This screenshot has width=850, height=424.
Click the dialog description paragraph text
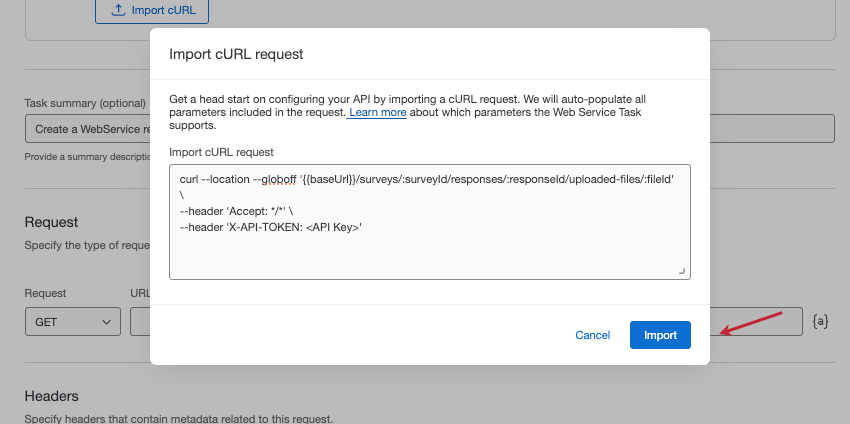[x=420, y=106]
